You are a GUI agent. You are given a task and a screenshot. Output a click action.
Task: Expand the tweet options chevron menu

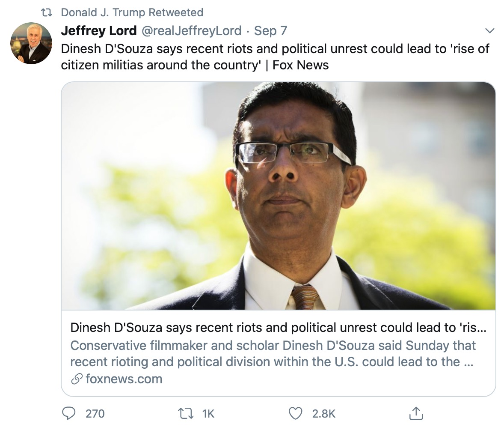tap(489, 31)
